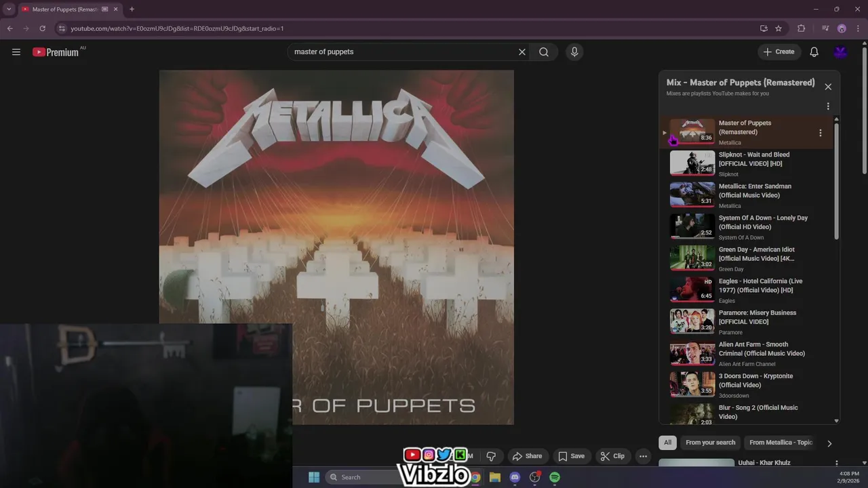Viewport: 868px width, 488px height.
Task: Play Slipknot - Wait and Bleed from mix
Action: coord(746,164)
